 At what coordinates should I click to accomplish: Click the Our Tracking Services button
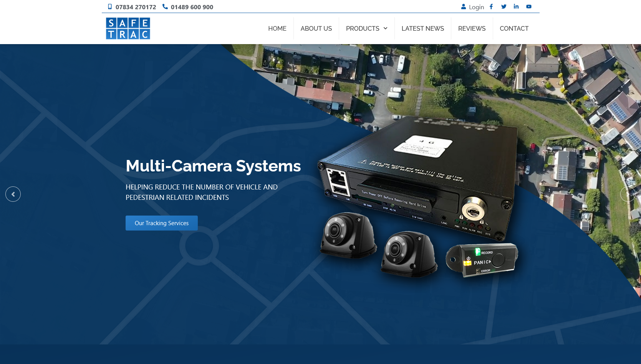tap(162, 223)
